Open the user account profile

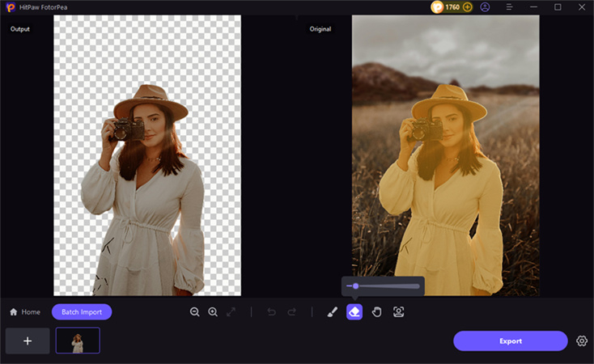485,7
